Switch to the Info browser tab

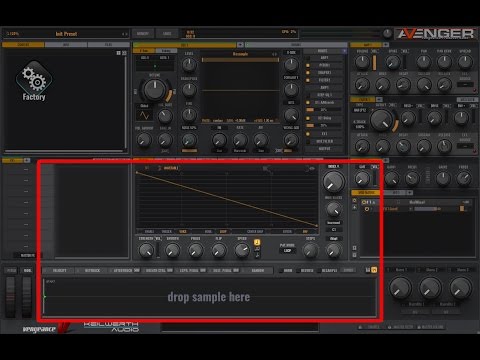click(66, 45)
